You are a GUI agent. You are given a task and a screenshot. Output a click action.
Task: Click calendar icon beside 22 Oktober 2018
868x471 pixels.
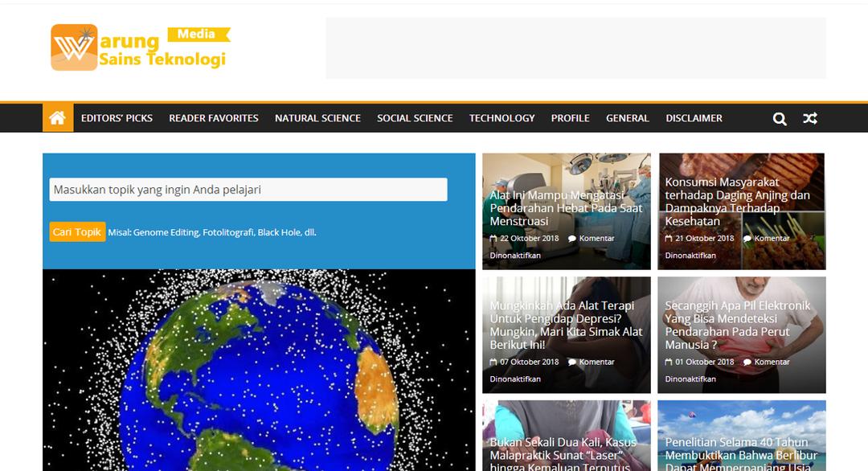tap(493, 239)
